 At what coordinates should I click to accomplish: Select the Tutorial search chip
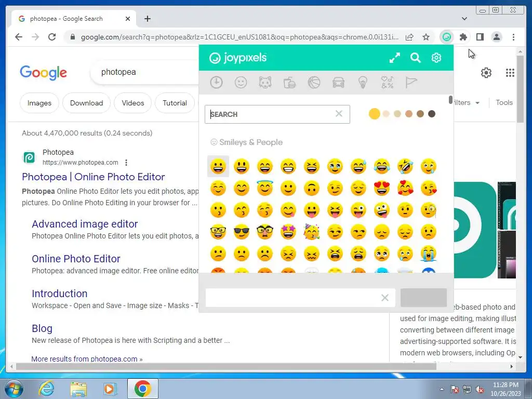click(175, 103)
